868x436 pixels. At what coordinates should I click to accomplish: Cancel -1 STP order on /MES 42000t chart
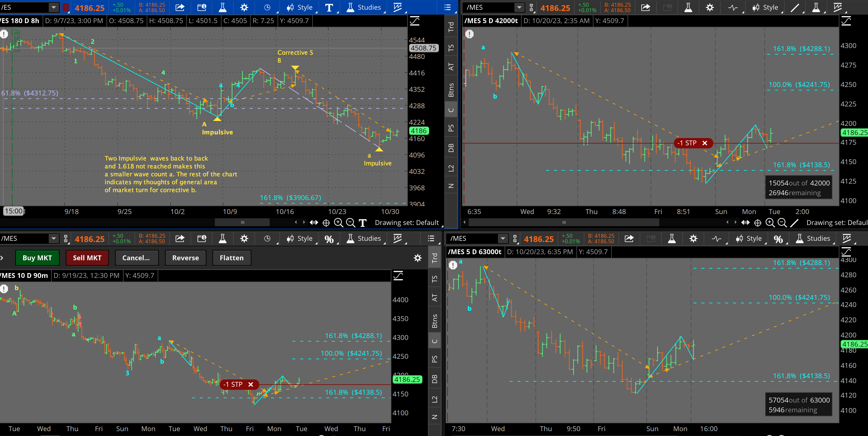705,143
